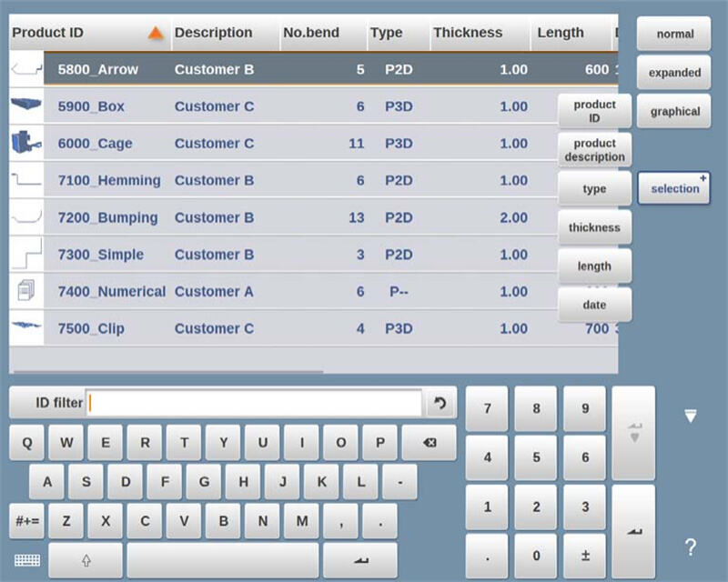Click the keyboard layout icon
728x582 pixels.
(26, 560)
